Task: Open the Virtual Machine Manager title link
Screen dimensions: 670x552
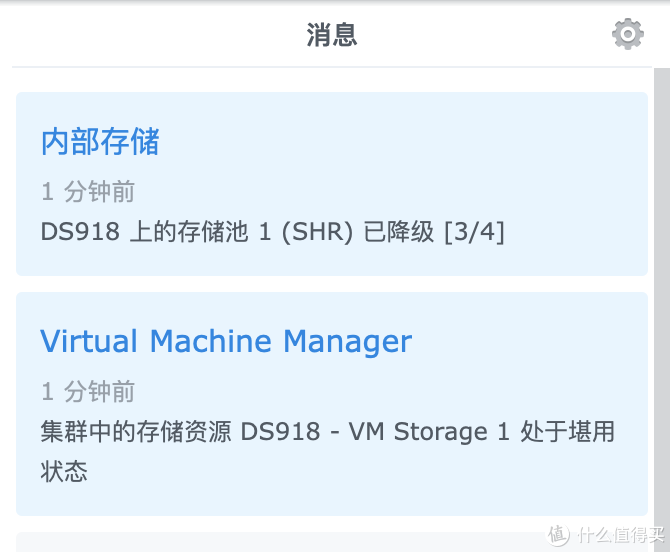Action: [226, 342]
